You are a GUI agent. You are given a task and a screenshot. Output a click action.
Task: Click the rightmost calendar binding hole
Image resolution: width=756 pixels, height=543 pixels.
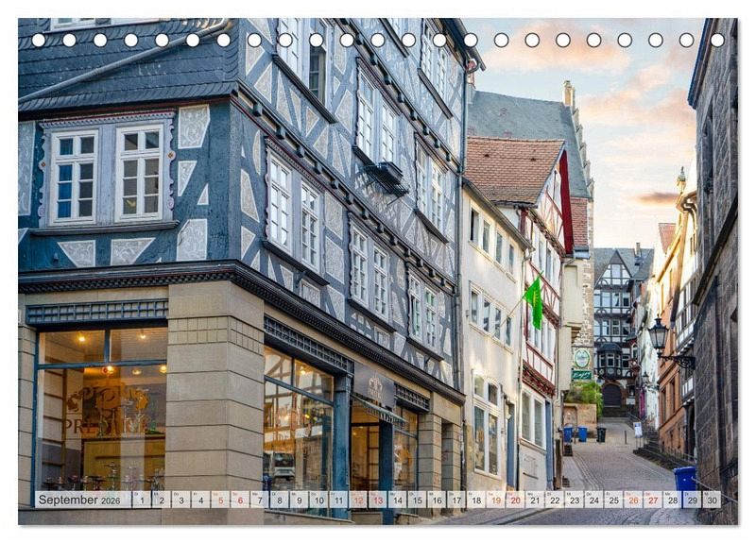(x=716, y=40)
